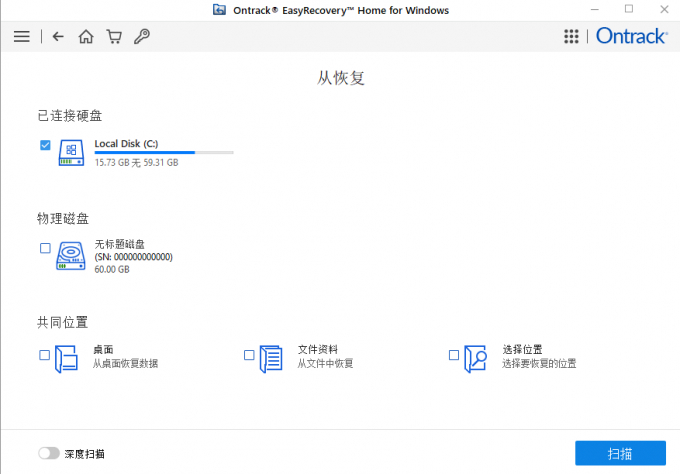
Task: Click the 从恢复 page title
Action: click(340, 78)
